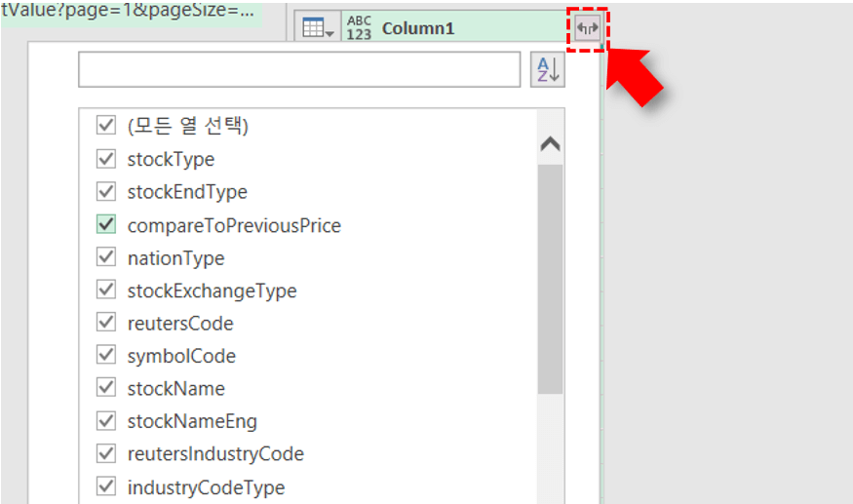
Task: Click the scroll up arrow in list
Action: pyautogui.click(x=550, y=144)
